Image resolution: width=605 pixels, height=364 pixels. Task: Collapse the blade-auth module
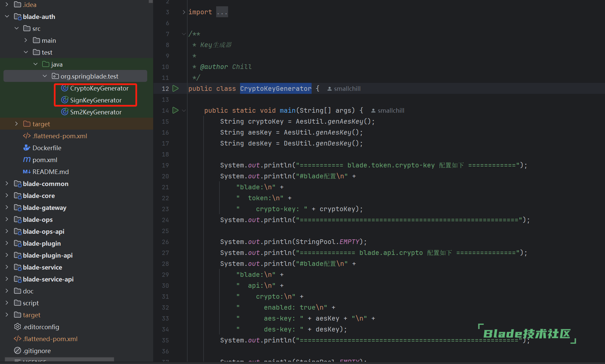[7, 16]
